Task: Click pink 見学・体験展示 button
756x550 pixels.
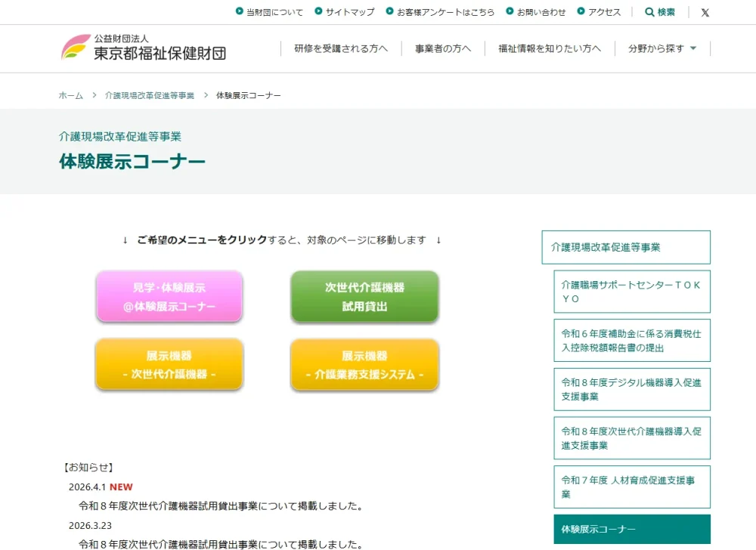Action: click(x=169, y=296)
